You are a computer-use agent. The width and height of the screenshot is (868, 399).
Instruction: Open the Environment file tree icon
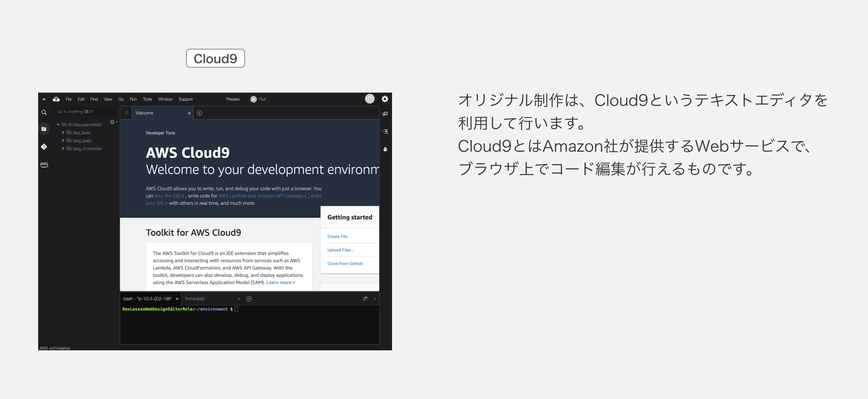pyautogui.click(x=44, y=129)
